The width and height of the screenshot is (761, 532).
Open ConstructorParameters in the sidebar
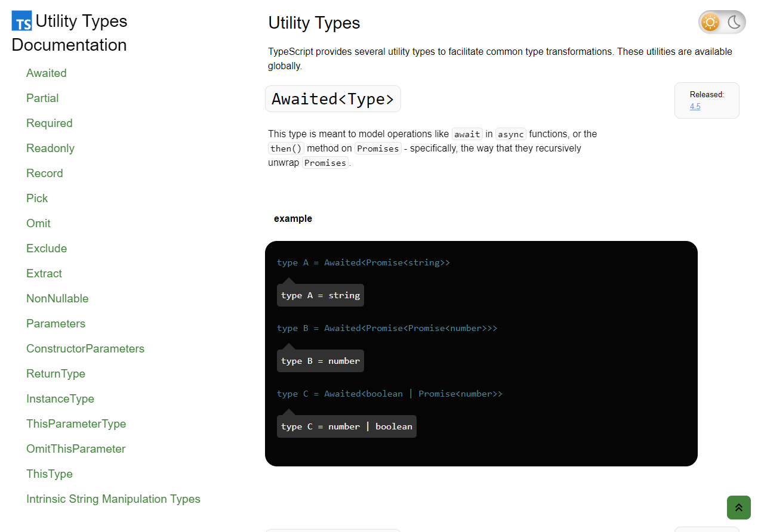[85, 348]
